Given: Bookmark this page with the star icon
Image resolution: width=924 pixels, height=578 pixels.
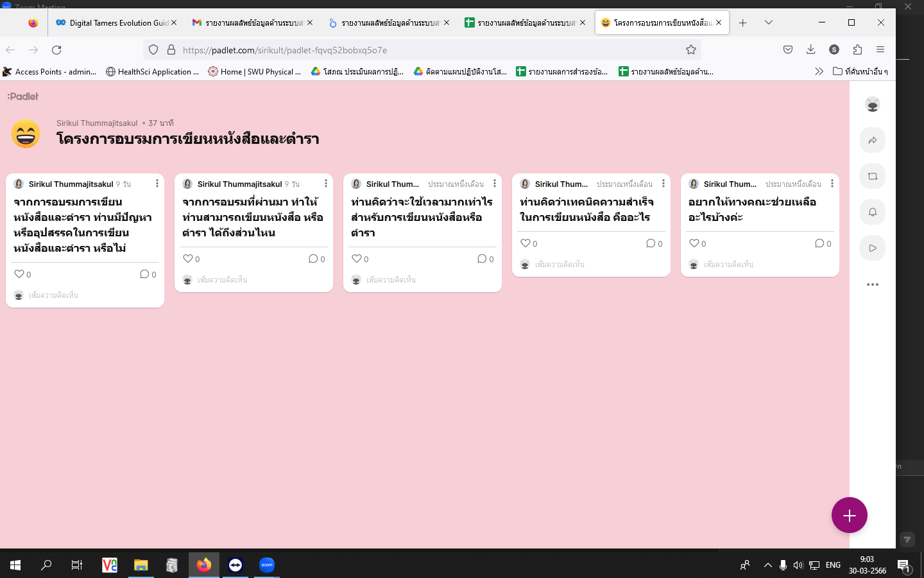Looking at the screenshot, I should [691, 50].
